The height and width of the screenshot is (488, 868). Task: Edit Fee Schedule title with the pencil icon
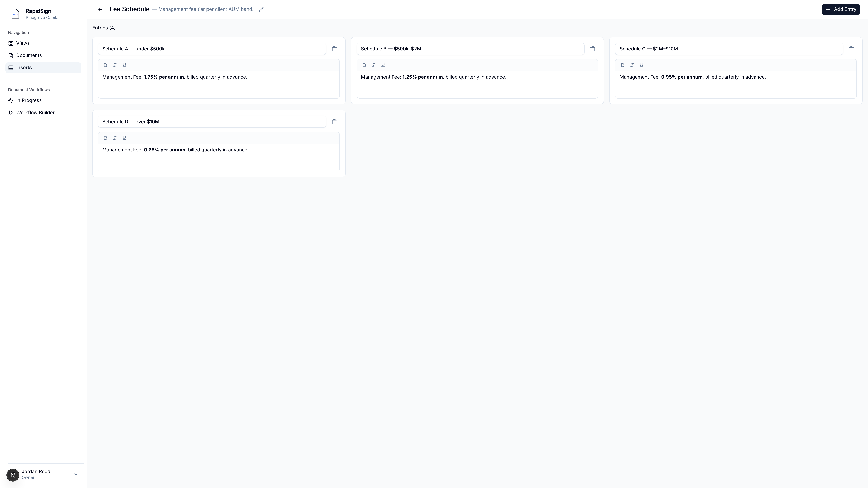click(x=261, y=9)
